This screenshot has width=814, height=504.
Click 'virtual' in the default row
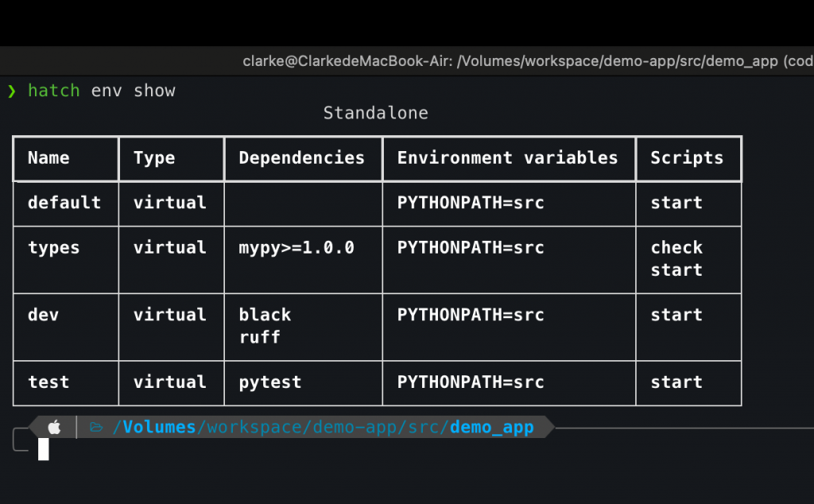point(170,203)
